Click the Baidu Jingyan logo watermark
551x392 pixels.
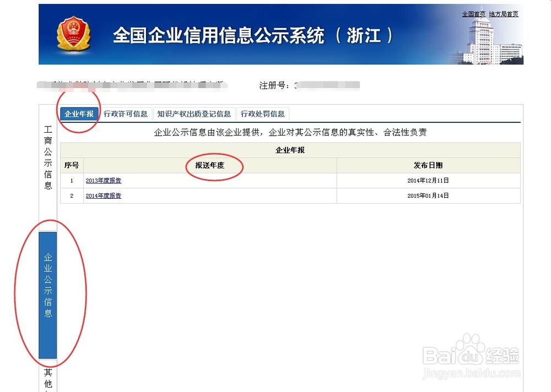click(x=472, y=355)
